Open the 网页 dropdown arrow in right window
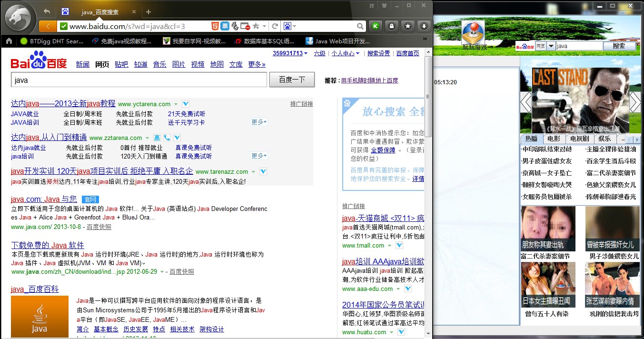The image size is (644, 339). pyautogui.click(x=551, y=46)
